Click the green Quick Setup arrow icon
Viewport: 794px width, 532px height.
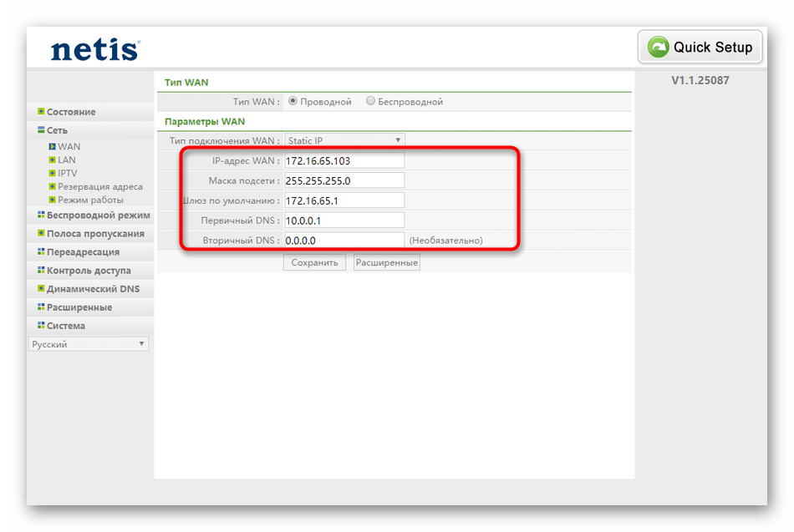point(658,47)
